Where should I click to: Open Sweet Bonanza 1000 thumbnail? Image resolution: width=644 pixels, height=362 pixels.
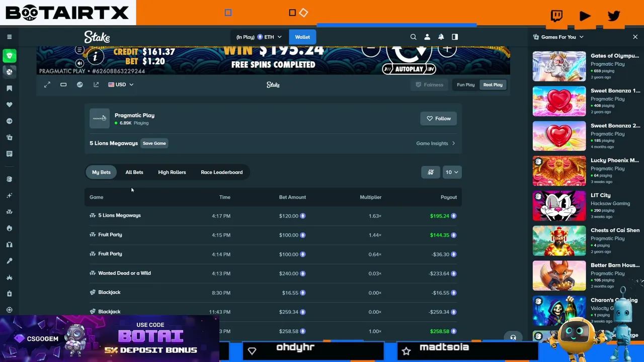click(559, 101)
